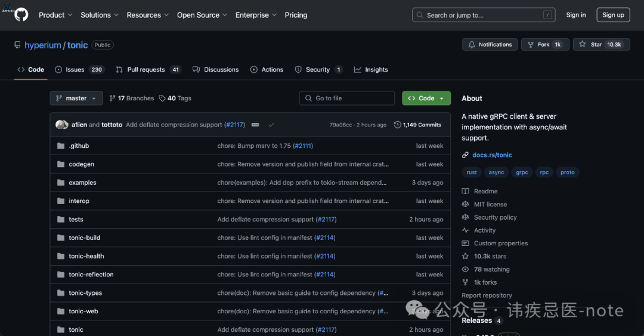Star the tonic repository
644x336 pixels.
click(x=601, y=44)
